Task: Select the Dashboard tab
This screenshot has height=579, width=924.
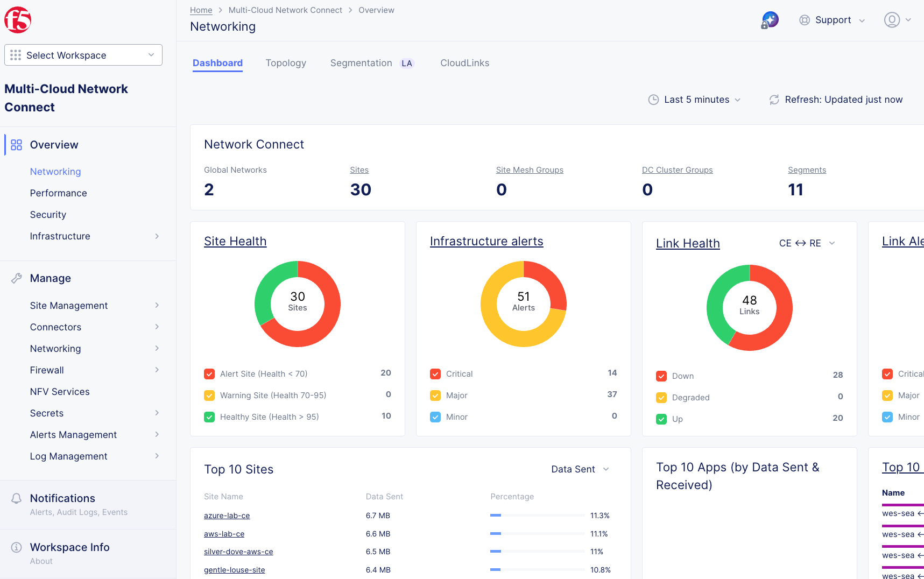Action: pyautogui.click(x=217, y=63)
